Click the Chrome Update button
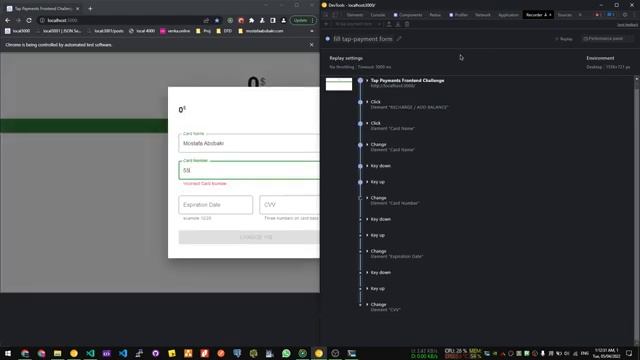Screen dimensions: 640x360 tap(303, 20)
